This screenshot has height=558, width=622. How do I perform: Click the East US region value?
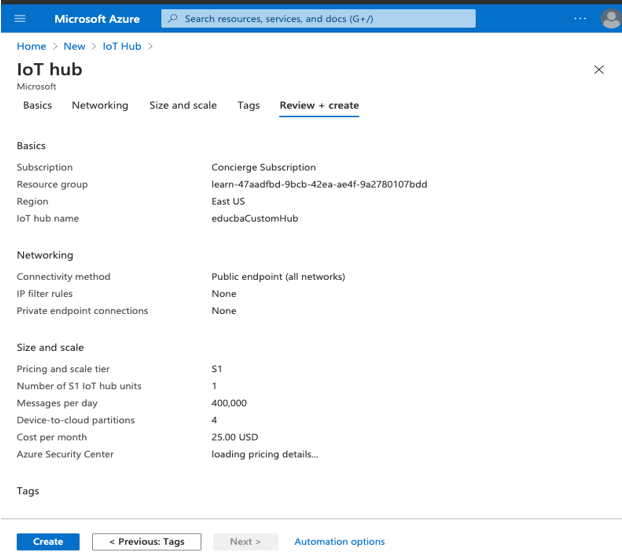click(228, 201)
